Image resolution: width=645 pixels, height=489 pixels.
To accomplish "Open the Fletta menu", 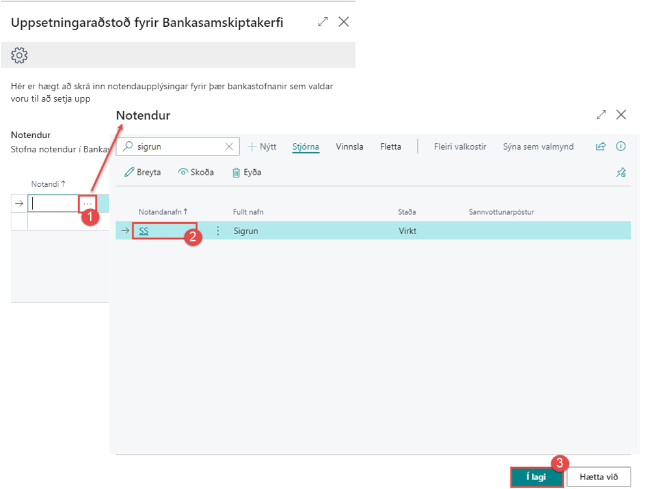I will (x=390, y=146).
